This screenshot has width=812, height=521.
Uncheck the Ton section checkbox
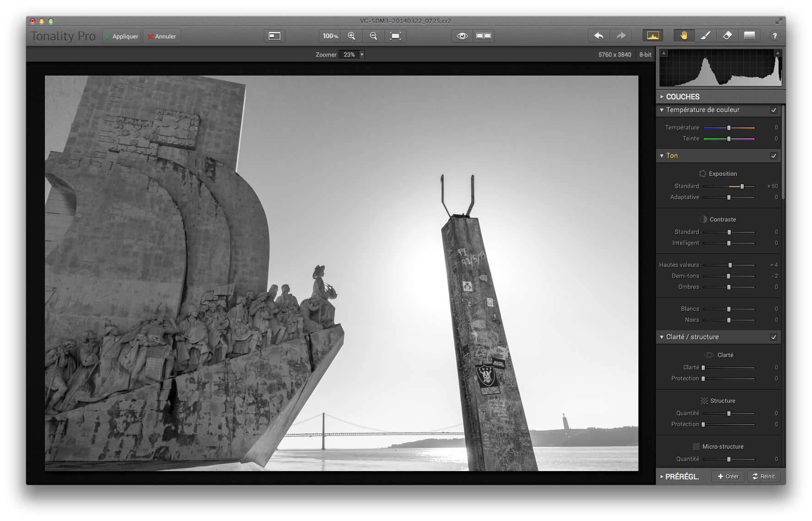tap(774, 156)
